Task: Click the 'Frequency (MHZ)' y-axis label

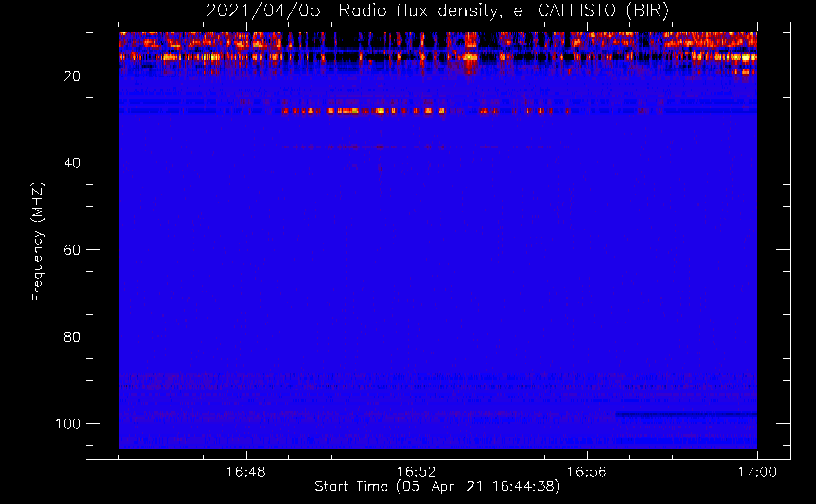Action: (38, 242)
